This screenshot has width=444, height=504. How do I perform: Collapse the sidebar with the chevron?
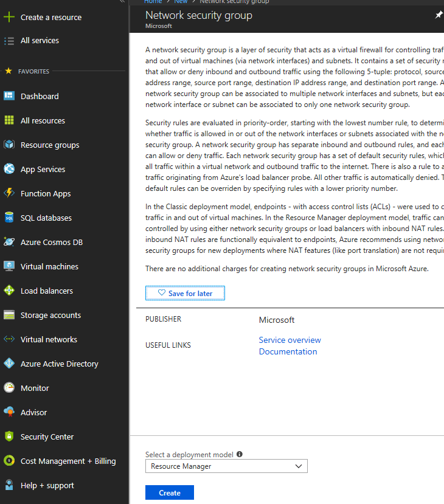122,2
